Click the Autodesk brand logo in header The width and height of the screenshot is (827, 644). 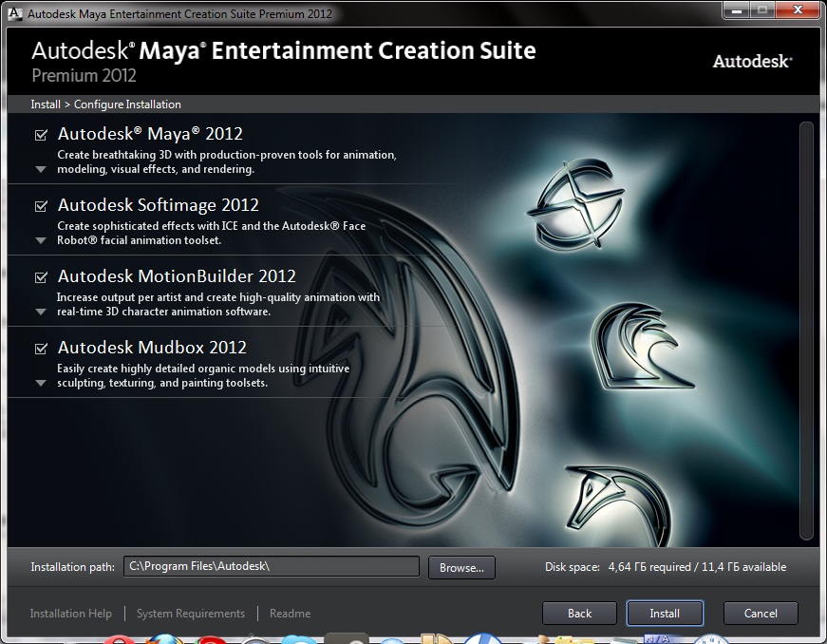coord(752,62)
